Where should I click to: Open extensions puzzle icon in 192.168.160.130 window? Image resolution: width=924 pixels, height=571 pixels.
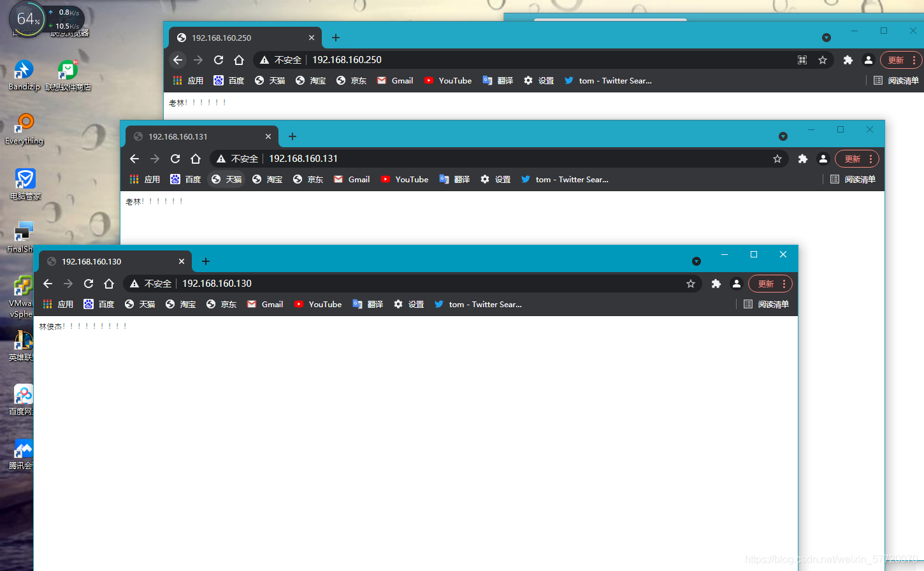click(716, 284)
